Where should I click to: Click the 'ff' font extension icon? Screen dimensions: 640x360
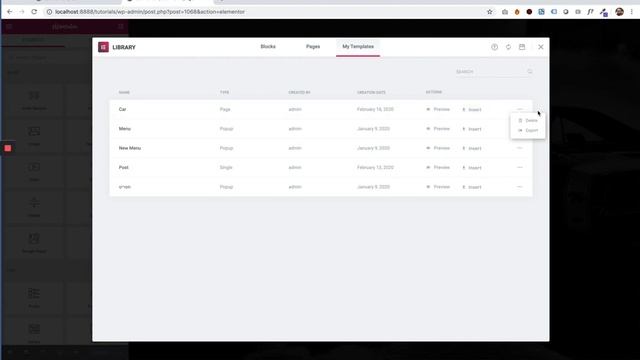click(590, 12)
